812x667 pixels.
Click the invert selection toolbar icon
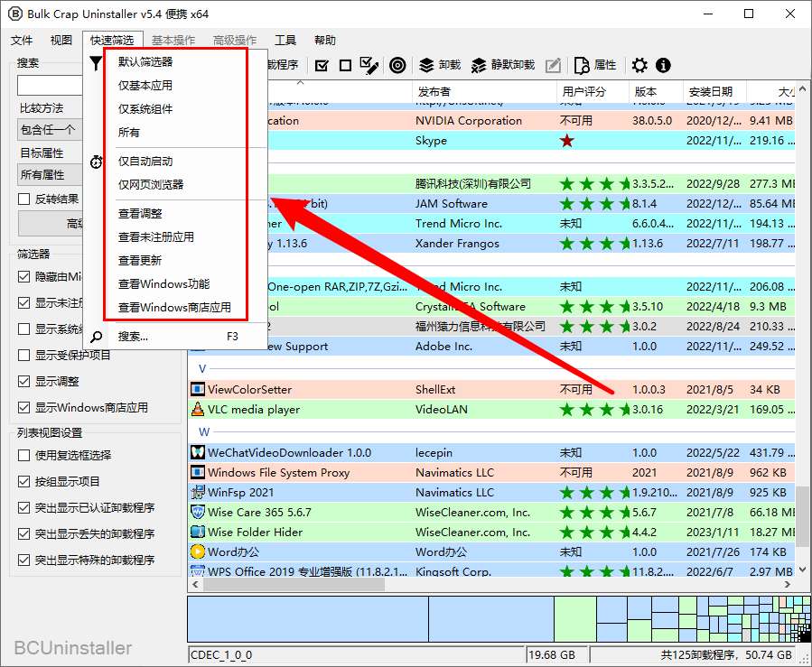(x=369, y=65)
